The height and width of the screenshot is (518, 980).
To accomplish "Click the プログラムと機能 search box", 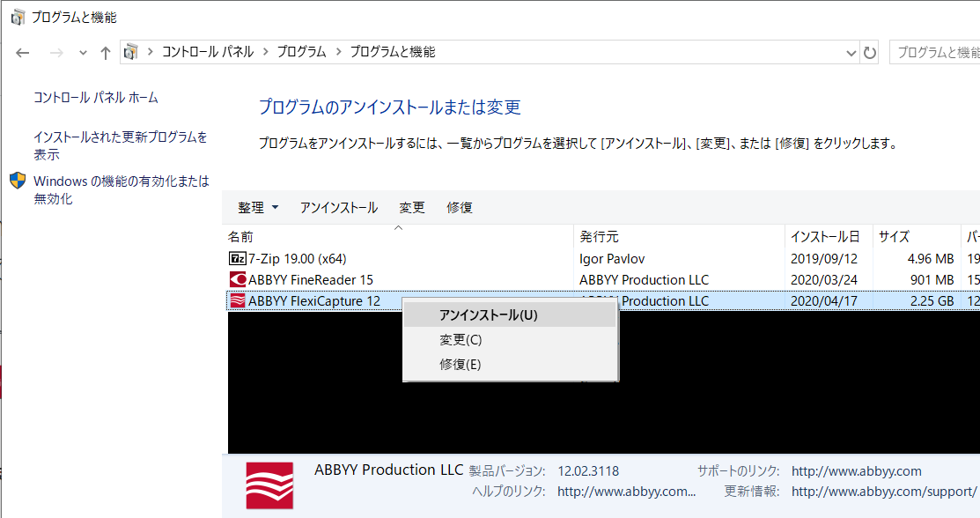I will pyautogui.click(x=935, y=53).
